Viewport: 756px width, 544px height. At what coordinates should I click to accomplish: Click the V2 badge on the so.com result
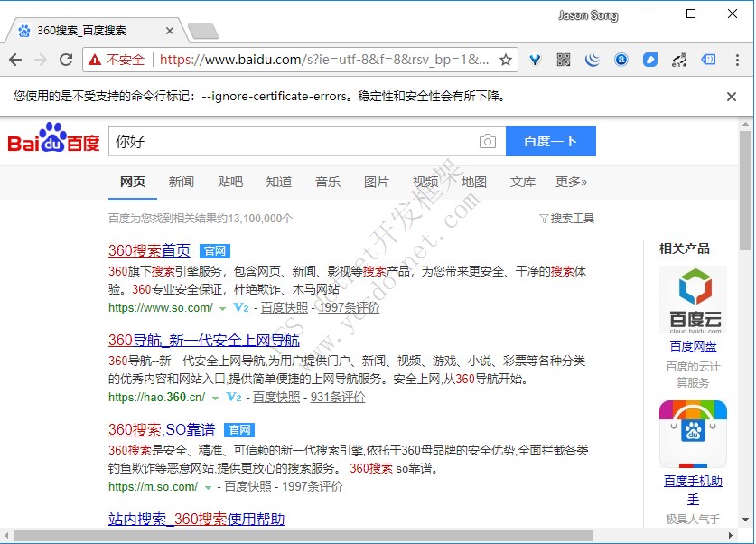240,307
